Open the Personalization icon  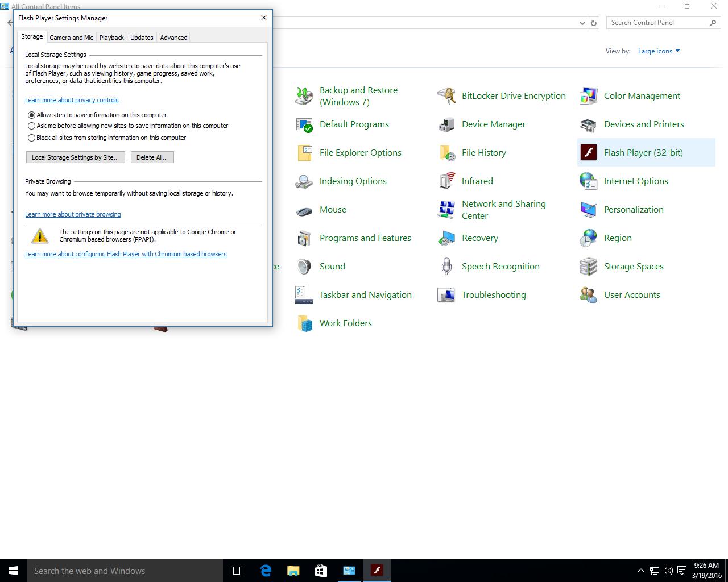(x=588, y=210)
